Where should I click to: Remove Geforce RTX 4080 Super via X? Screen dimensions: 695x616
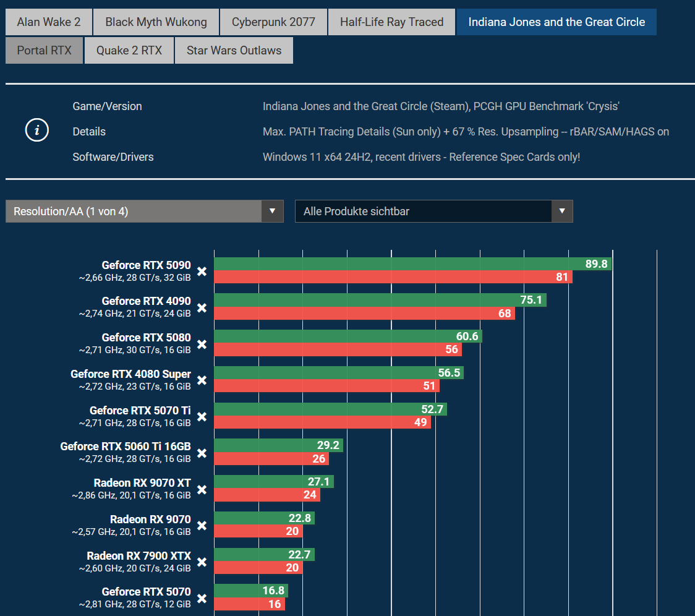[x=202, y=380]
